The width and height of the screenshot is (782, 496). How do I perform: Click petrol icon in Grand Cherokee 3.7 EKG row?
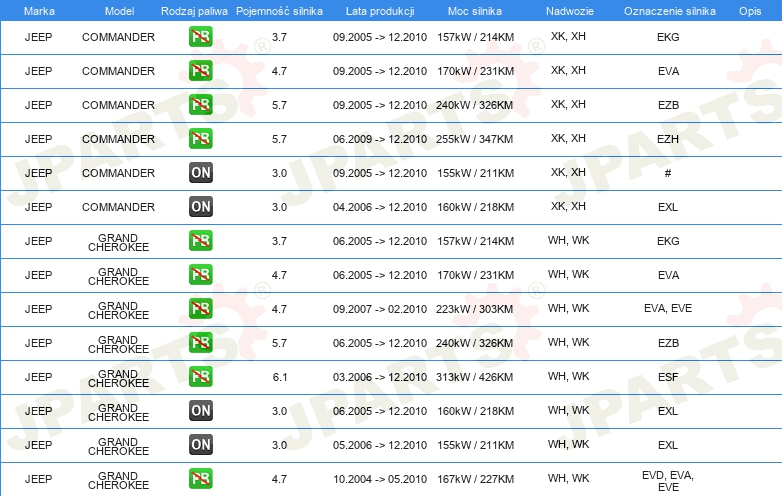pyautogui.click(x=200, y=240)
